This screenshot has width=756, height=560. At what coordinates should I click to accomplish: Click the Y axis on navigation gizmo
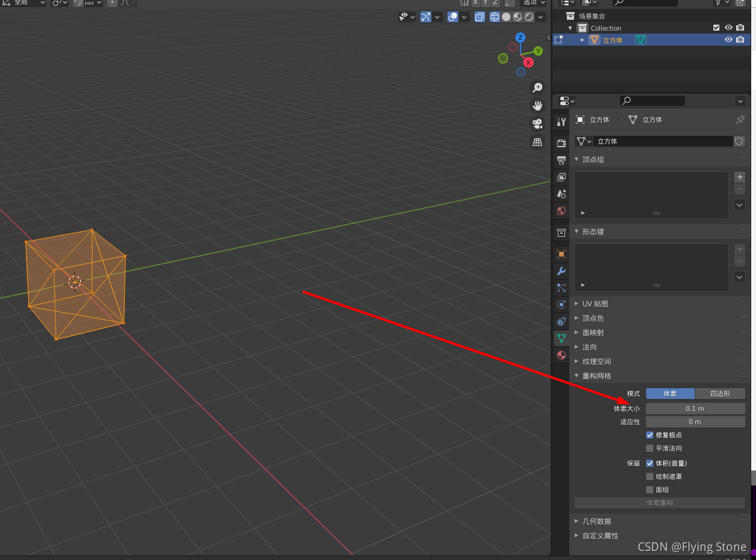(x=538, y=51)
